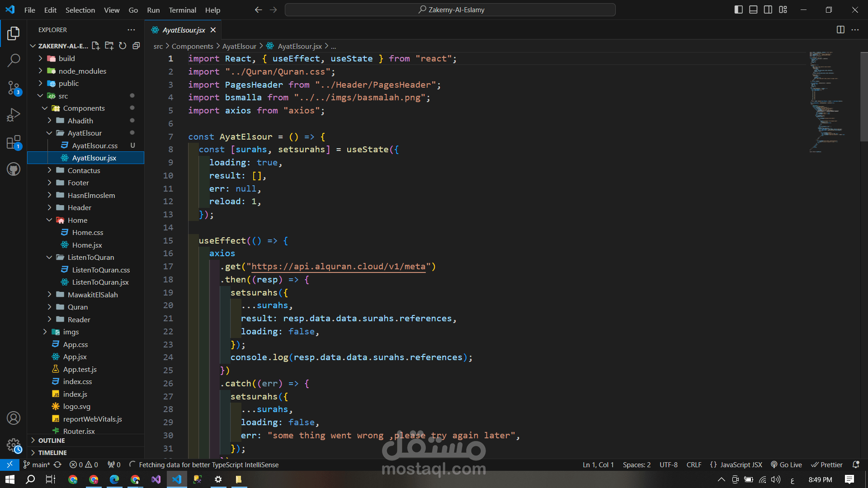868x488 pixels.
Task: Open the Help menu
Action: (x=212, y=9)
